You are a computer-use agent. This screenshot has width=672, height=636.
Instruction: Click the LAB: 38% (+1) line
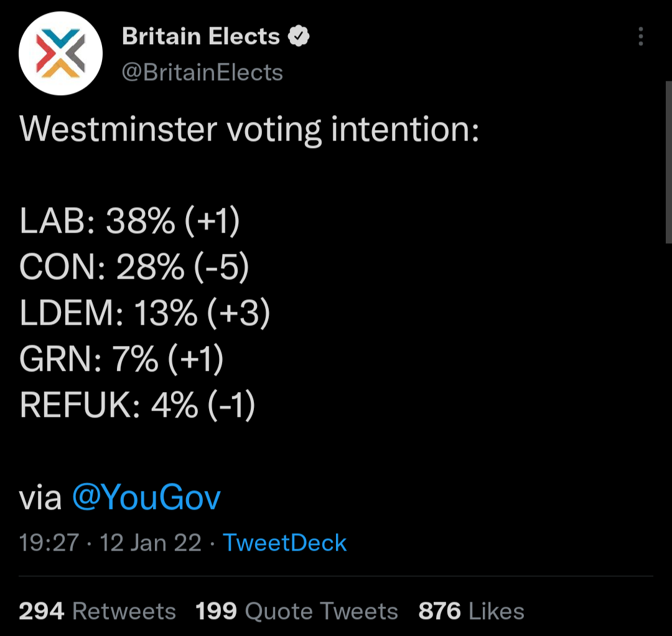[129, 222]
